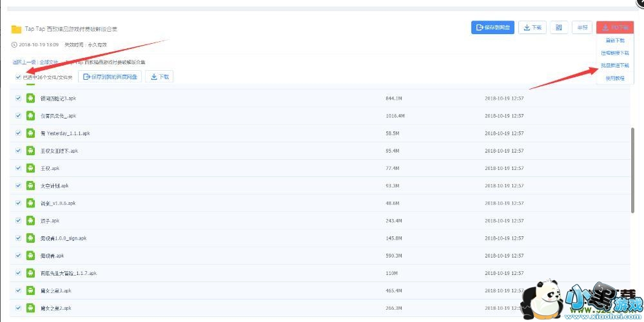The width and height of the screenshot is (644, 322).
Task: Go back via 返回上一级 link
Action: [x=24, y=62]
